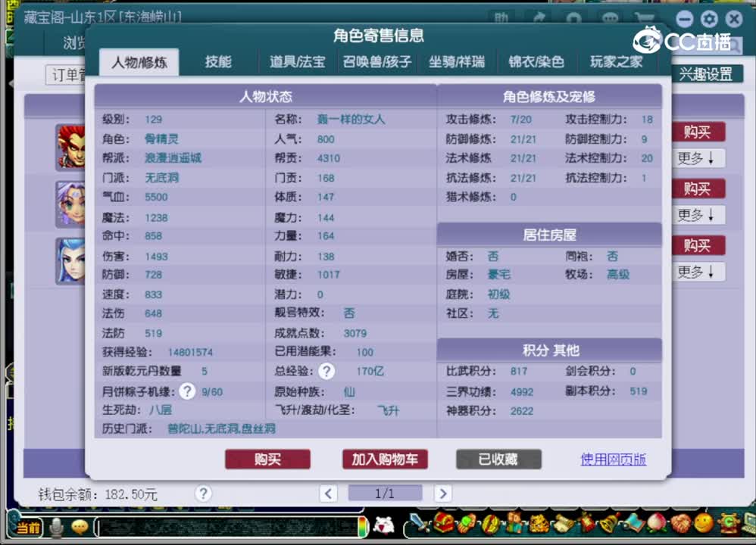Expand 更多 options for the first listing
The height and width of the screenshot is (545, 756).
tap(698, 158)
